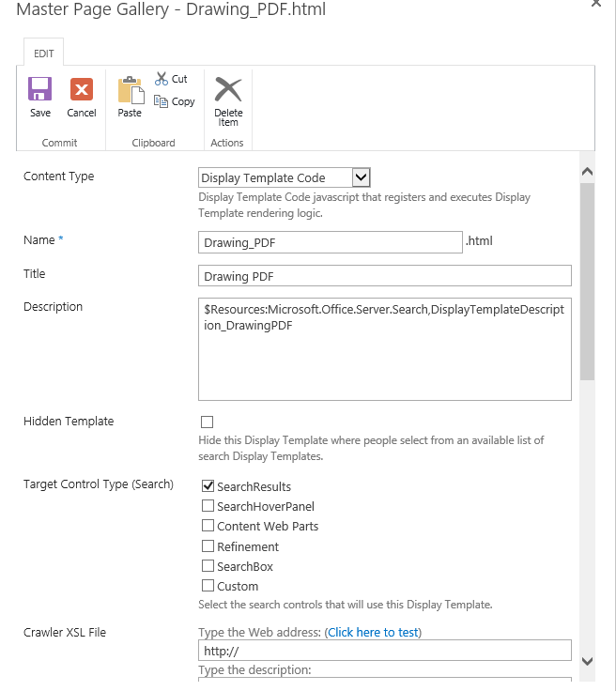Image resolution: width=616 pixels, height=691 pixels.
Task: Enable the Hidden Template checkbox
Action: [x=207, y=422]
